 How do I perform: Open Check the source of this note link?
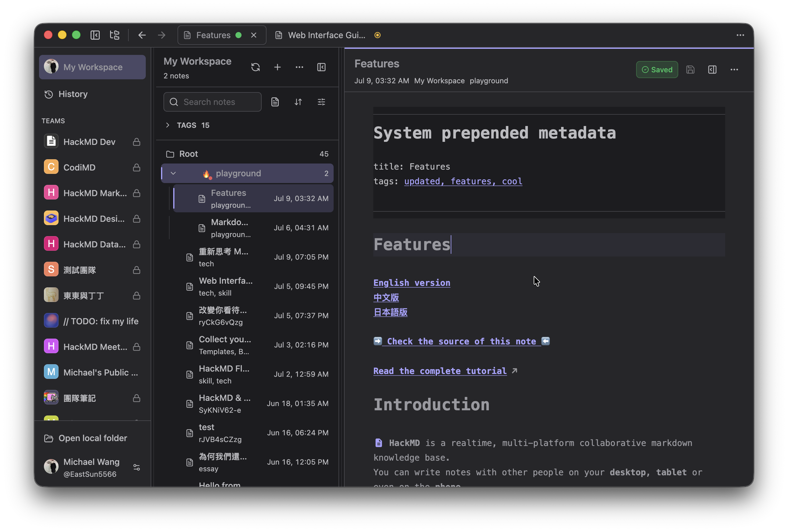(x=461, y=341)
